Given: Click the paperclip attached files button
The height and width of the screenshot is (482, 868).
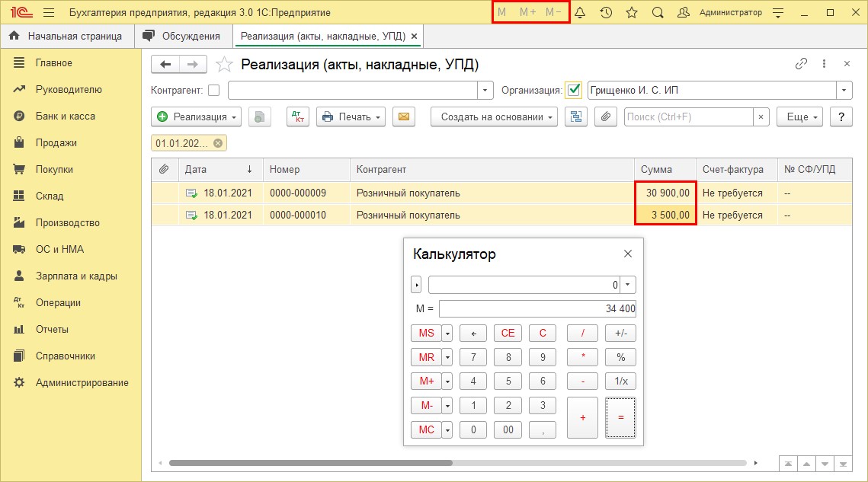Looking at the screenshot, I should click(x=606, y=117).
